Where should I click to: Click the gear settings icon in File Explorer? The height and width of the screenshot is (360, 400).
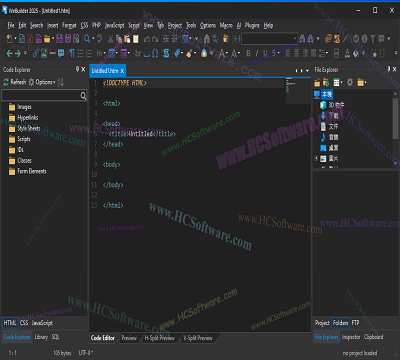pyautogui.click(x=350, y=82)
